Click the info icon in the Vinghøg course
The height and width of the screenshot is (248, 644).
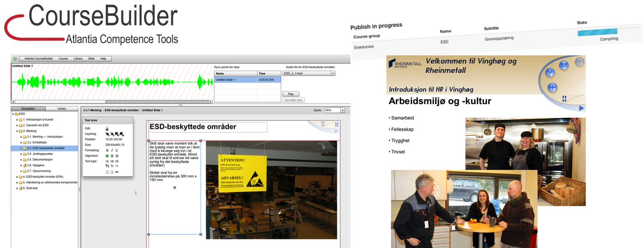(580, 62)
